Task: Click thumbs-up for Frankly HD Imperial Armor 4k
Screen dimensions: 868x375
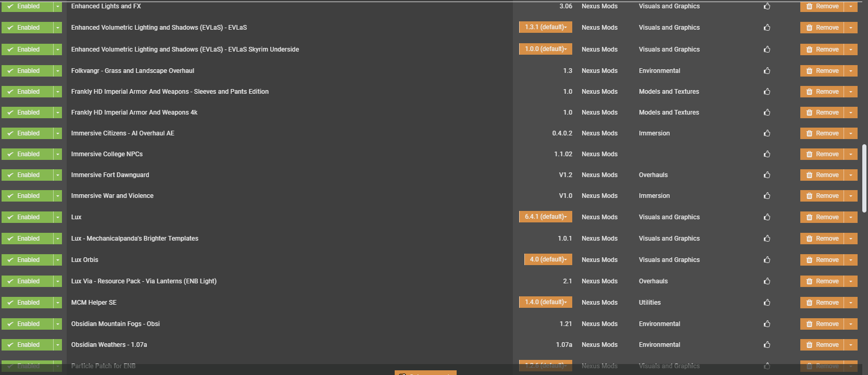Action: point(767,113)
